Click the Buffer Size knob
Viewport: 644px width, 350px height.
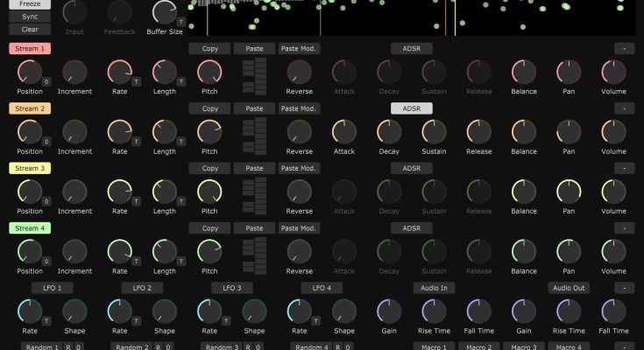pos(163,12)
